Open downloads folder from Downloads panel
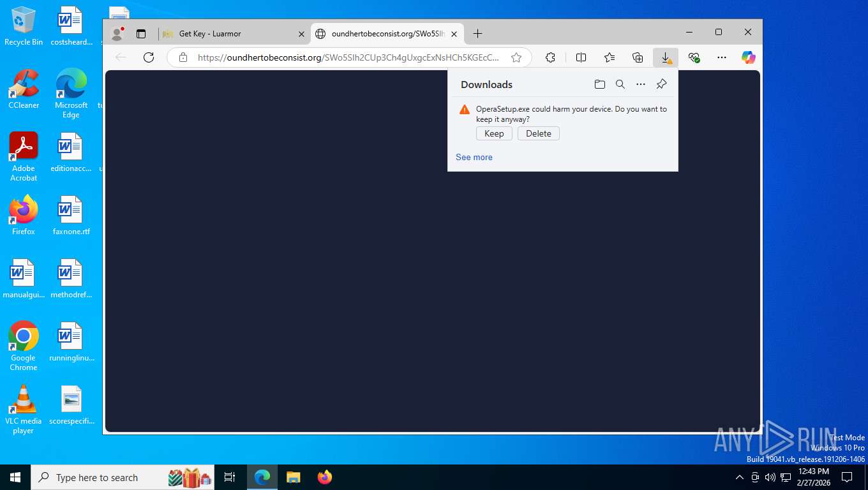 [x=599, y=84]
